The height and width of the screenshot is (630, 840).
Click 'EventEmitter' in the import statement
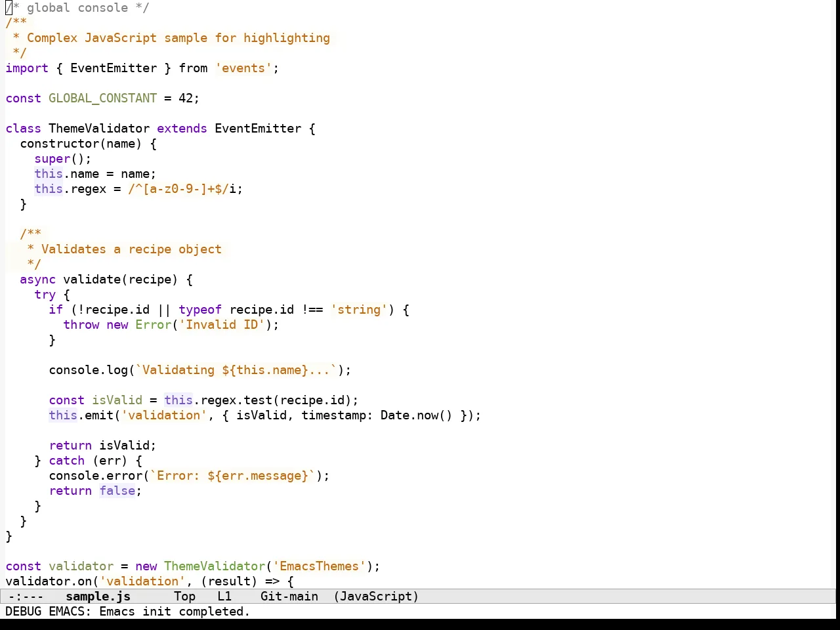(114, 68)
